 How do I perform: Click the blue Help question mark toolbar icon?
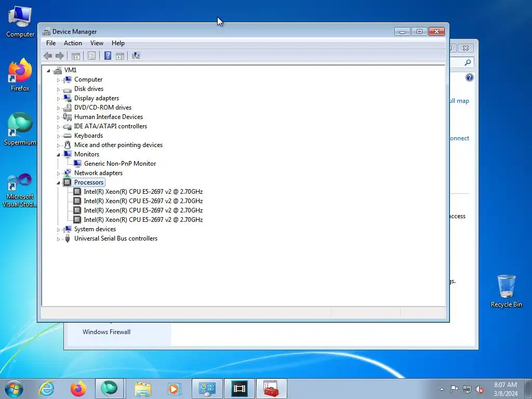[x=108, y=56]
